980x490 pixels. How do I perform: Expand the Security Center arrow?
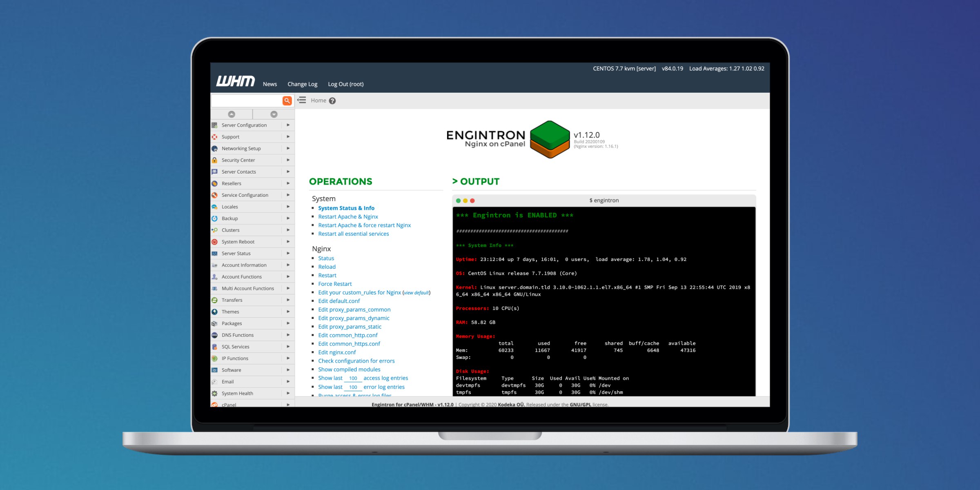click(x=288, y=160)
